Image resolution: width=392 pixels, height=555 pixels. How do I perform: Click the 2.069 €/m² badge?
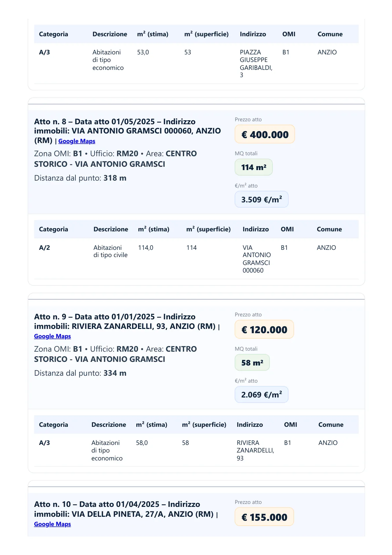point(261,395)
